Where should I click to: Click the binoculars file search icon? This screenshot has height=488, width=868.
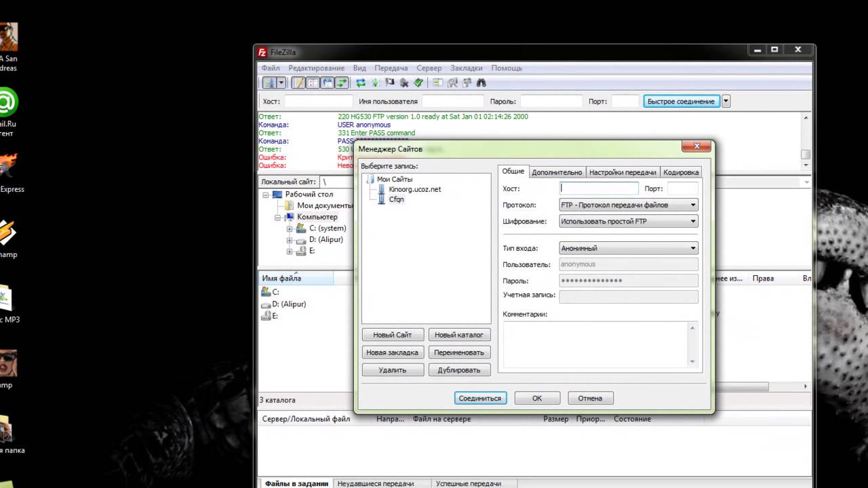coord(481,83)
